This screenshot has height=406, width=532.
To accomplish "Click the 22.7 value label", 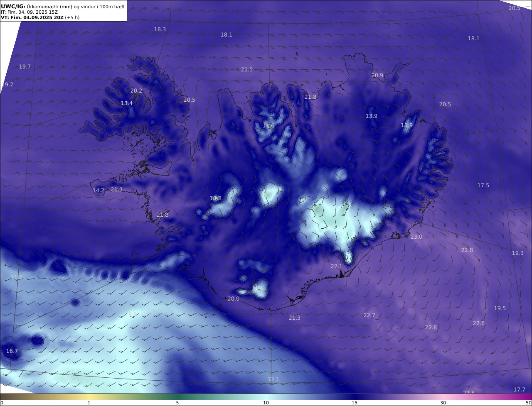I will (x=369, y=316).
